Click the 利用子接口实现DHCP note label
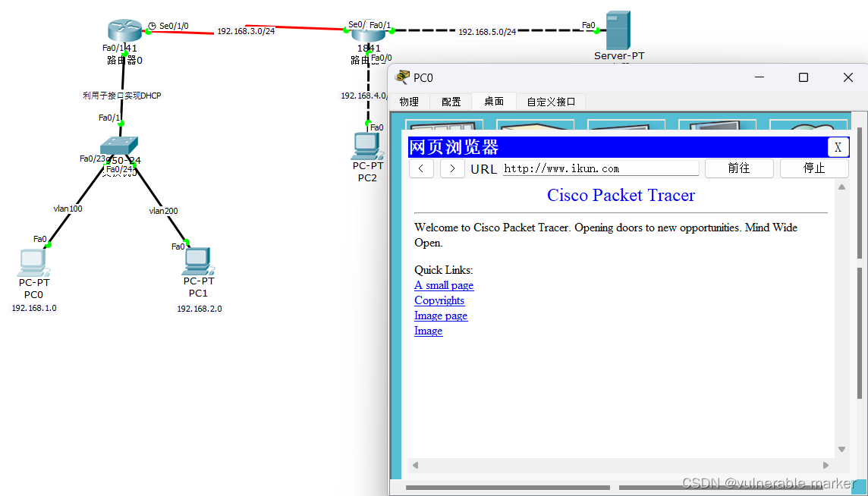This screenshot has width=868, height=496. coord(122,96)
